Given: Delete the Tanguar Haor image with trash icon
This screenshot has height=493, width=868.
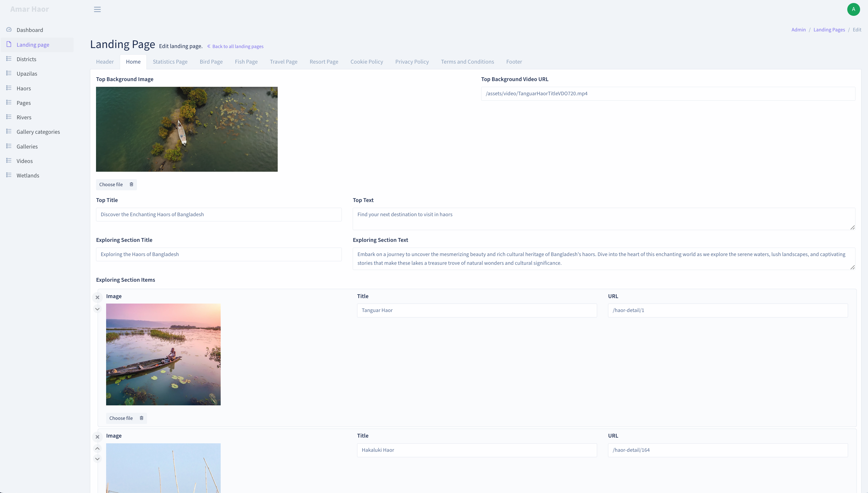Looking at the screenshot, I should (141, 418).
